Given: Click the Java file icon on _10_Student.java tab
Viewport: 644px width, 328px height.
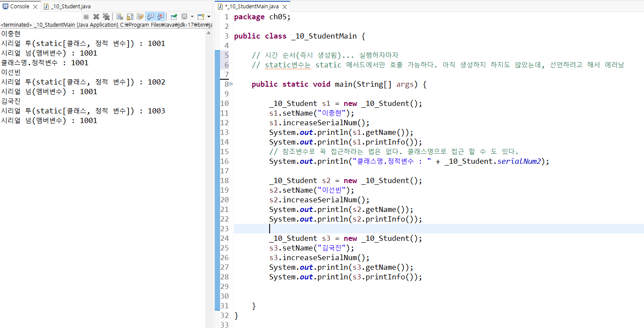Looking at the screenshot, I should [x=46, y=7].
